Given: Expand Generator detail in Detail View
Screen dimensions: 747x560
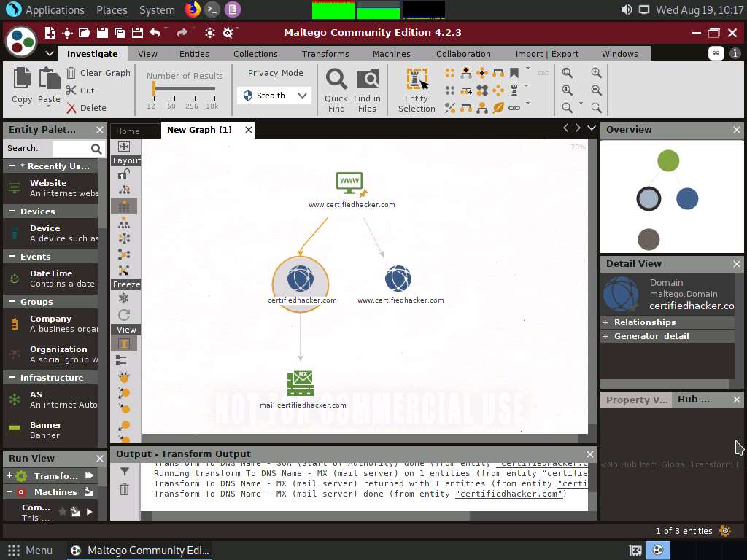Looking at the screenshot, I should [605, 336].
